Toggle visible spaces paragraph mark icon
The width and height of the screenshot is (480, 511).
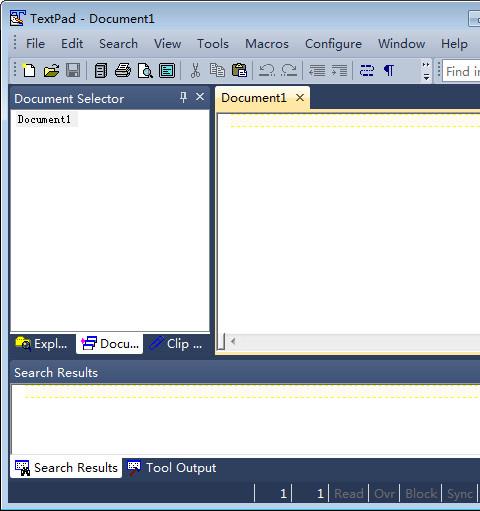tap(389, 71)
